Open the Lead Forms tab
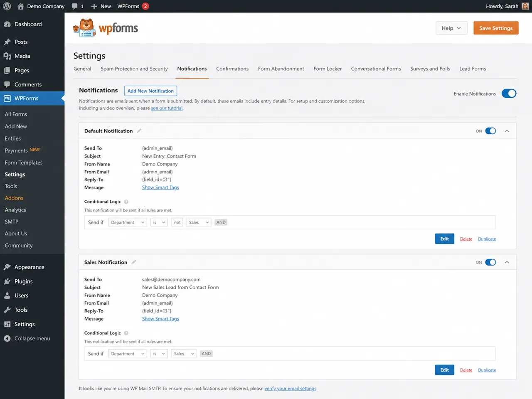The image size is (532, 399). click(473, 69)
